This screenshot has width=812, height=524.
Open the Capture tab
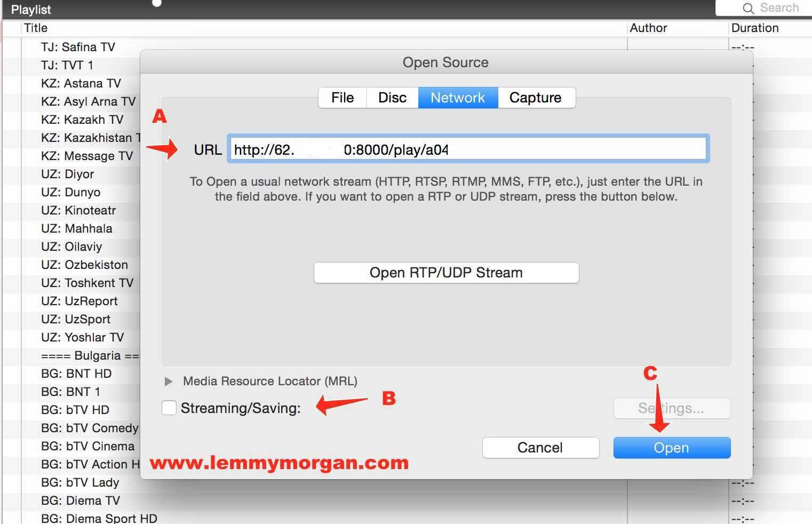pyautogui.click(x=536, y=98)
